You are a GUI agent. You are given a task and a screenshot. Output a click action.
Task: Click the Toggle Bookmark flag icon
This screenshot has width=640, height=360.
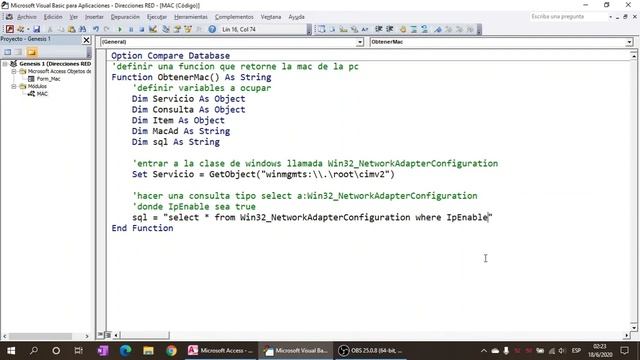pyautogui.click(x=438, y=29)
